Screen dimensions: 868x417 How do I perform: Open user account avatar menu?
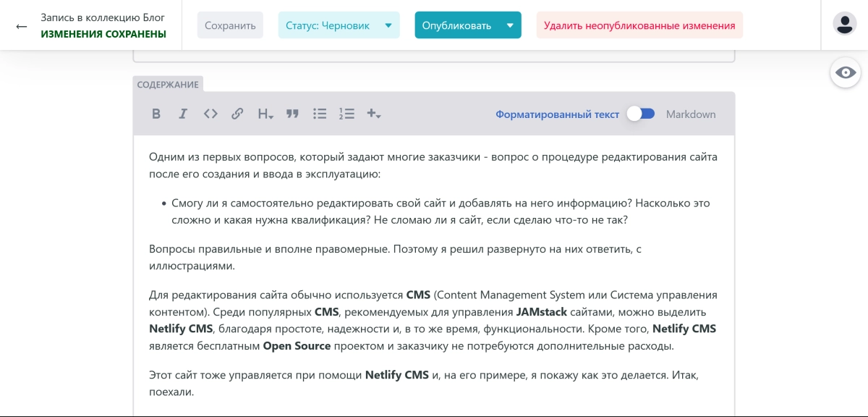845,23
